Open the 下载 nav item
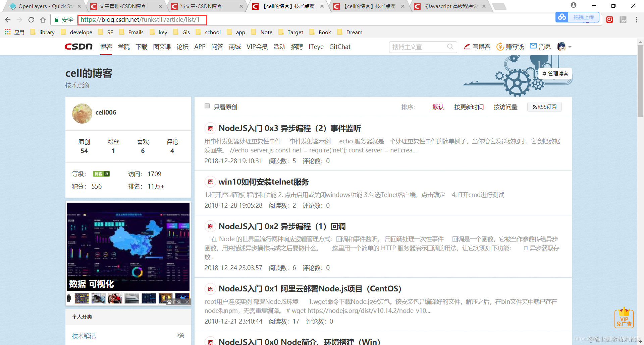 click(142, 47)
